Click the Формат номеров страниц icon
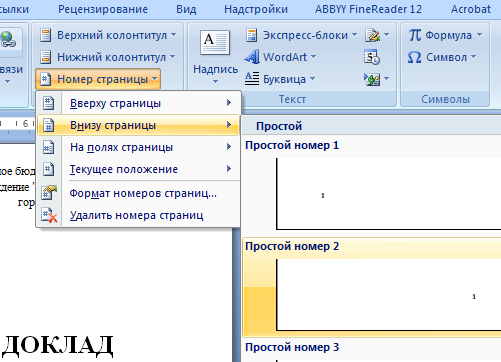The width and height of the screenshot is (501, 362). 49,193
